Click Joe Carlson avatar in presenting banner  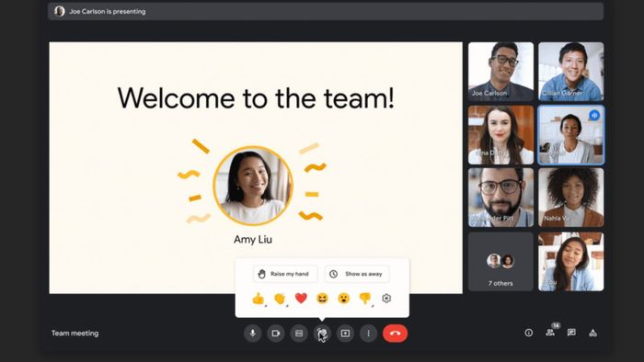[60, 11]
